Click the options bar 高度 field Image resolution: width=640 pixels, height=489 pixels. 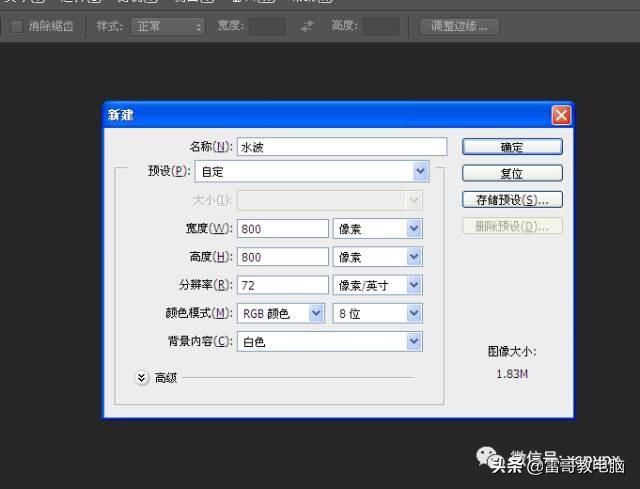click(x=382, y=27)
